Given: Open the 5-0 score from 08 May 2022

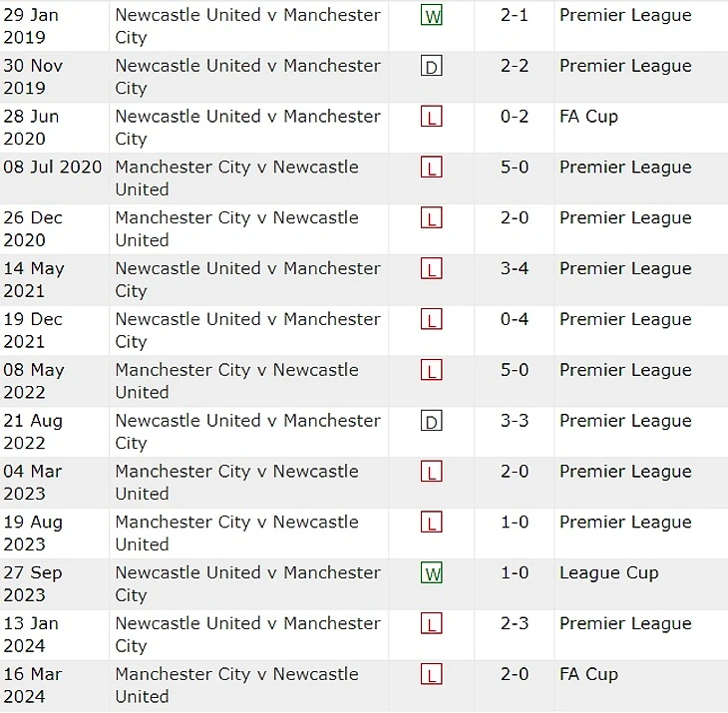Looking at the screenshot, I should pos(515,370).
